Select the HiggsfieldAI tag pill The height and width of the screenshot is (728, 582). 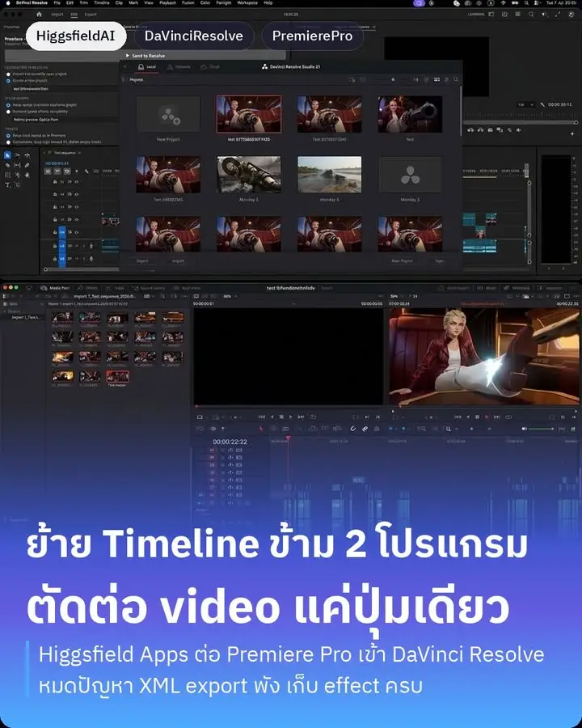76,36
